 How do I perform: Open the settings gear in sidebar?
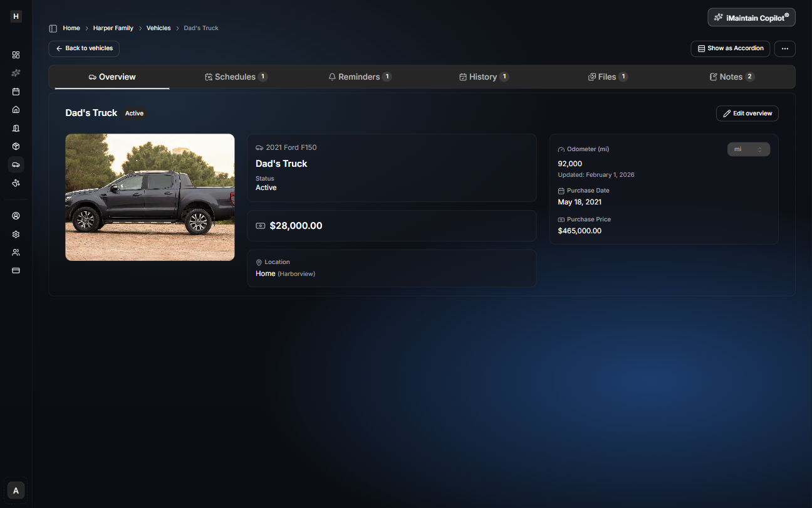point(16,234)
